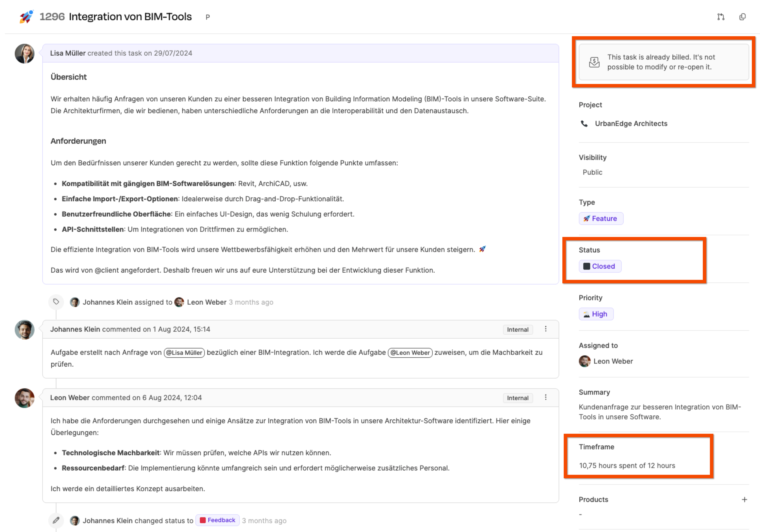Click the red Feedback status tag
Viewport: 760px width, 532px height.
click(x=218, y=520)
